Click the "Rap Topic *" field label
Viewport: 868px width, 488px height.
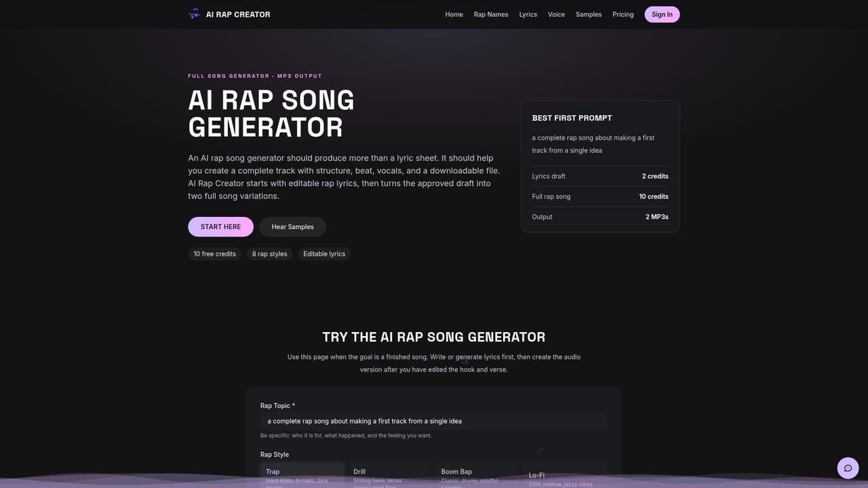coord(278,405)
